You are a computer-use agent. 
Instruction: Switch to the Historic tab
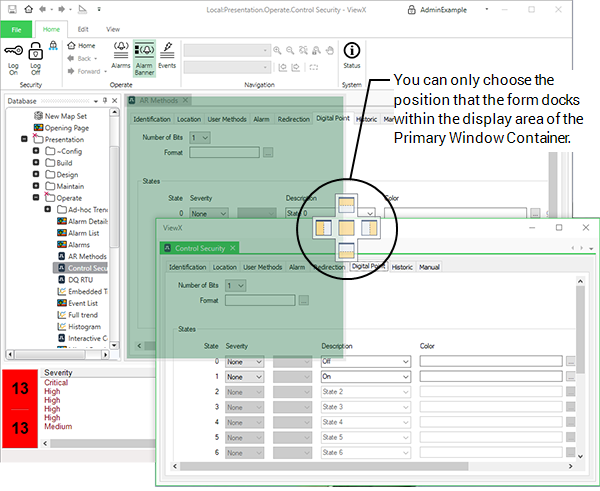pos(402,267)
